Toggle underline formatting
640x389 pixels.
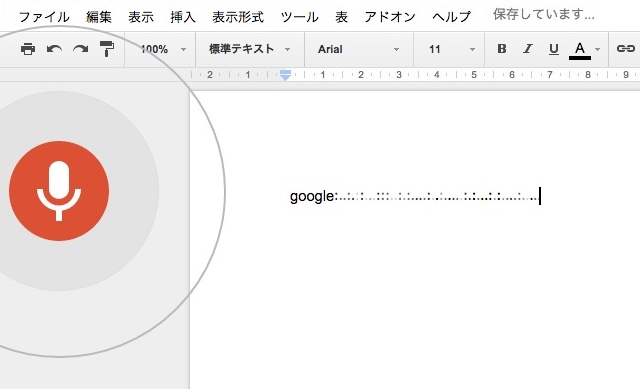553,49
